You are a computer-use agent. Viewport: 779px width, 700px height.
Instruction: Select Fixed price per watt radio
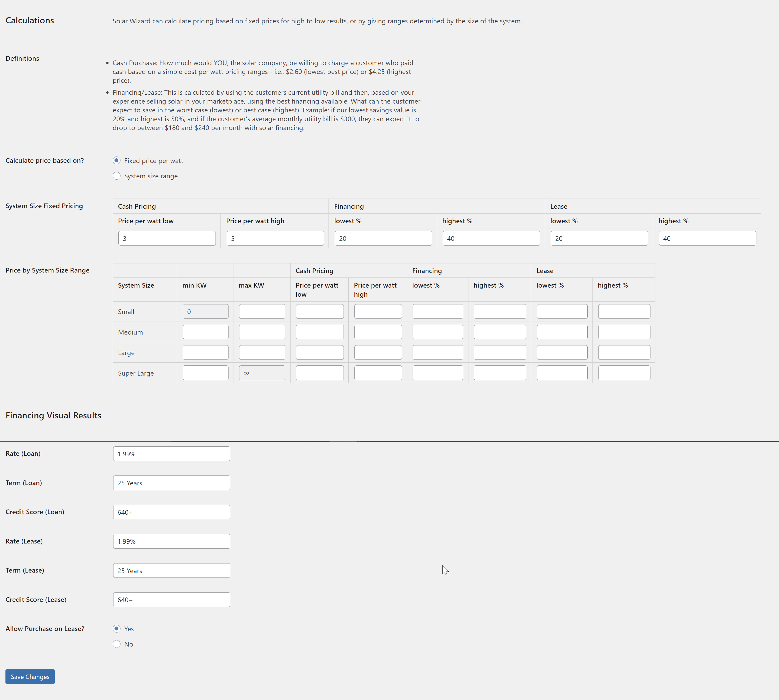117,160
